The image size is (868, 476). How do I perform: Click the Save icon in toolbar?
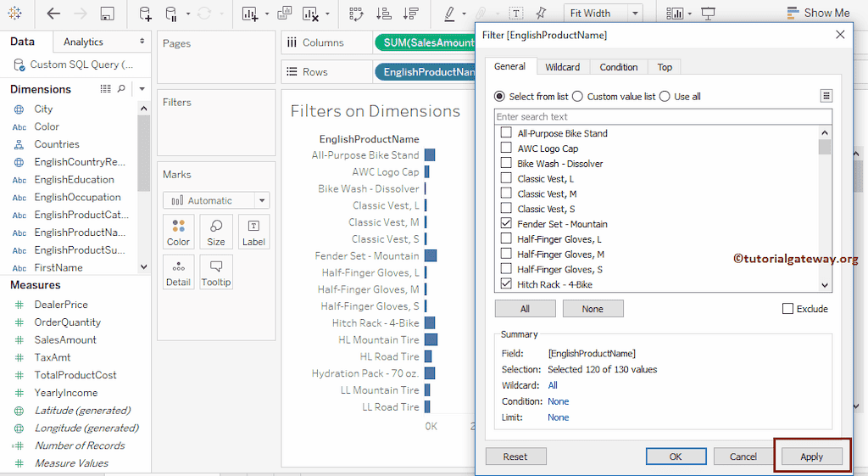(108, 14)
